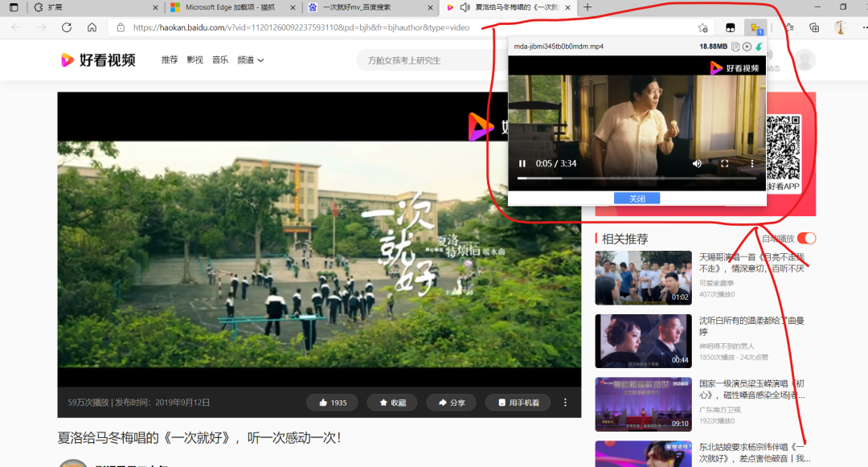Open link 沈听白所有的温柔都给了曲曼婷
The height and width of the screenshot is (467, 868).
pos(751,326)
